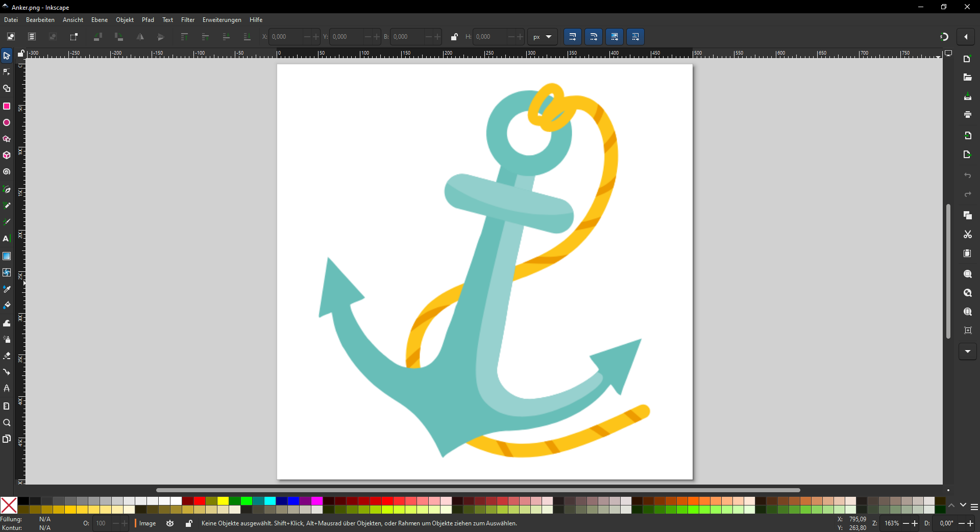The width and height of the screenshot is (980, 532).
Task: Choose the Ellipse tool
Action: (7, 122)
